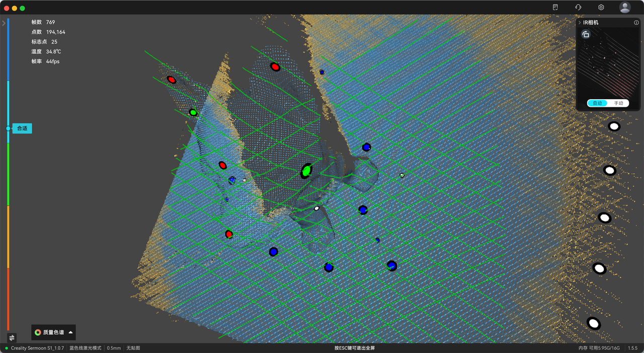Image resolution: width=644 pixels, height=353 pixels.
Task: Click the headset support icon in the titlebar
Action: [x=578, y=7]
